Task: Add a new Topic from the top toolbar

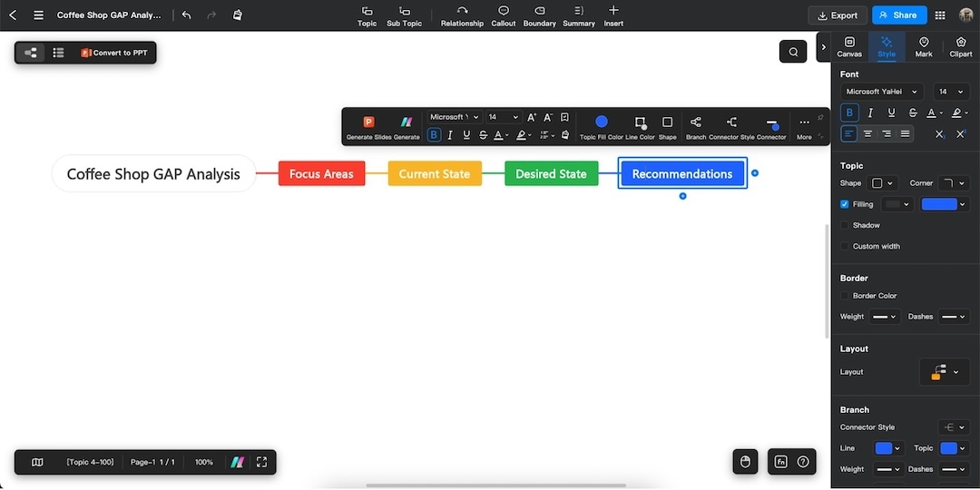Action: (x=367, y=15)
